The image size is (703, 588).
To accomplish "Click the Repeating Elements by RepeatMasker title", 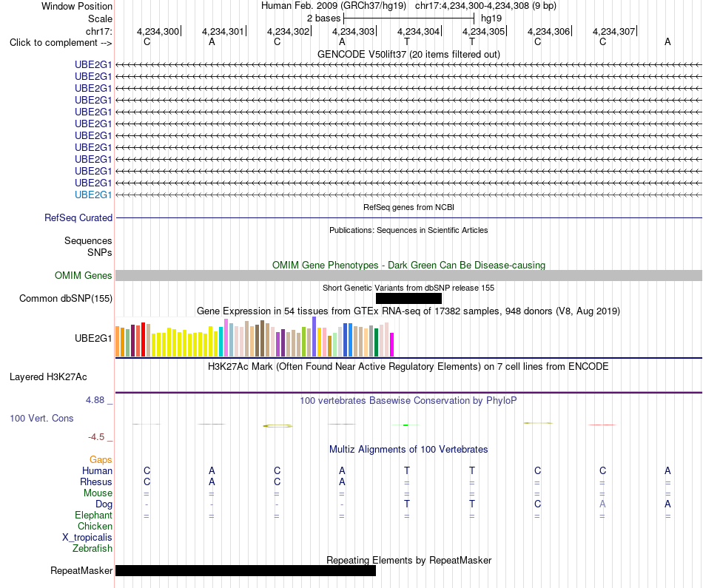I will (408, 560).
